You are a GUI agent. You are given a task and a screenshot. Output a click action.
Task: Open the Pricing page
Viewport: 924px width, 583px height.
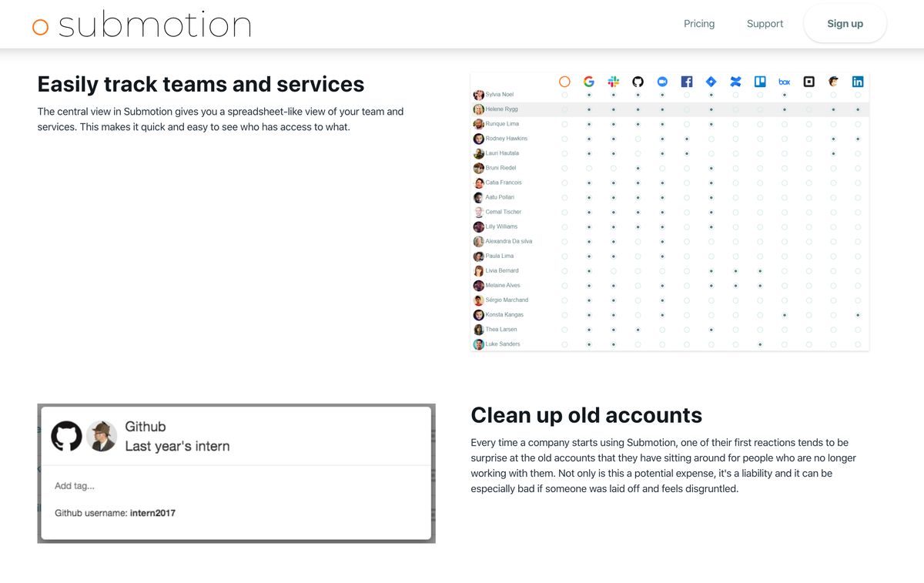pos(698,23)
